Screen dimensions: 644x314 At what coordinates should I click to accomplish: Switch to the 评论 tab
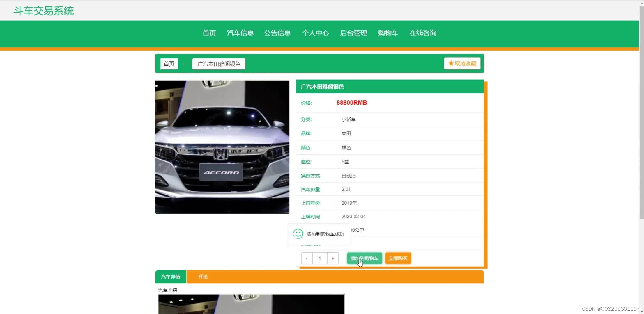pyautogui.click(x=203, y=276)
